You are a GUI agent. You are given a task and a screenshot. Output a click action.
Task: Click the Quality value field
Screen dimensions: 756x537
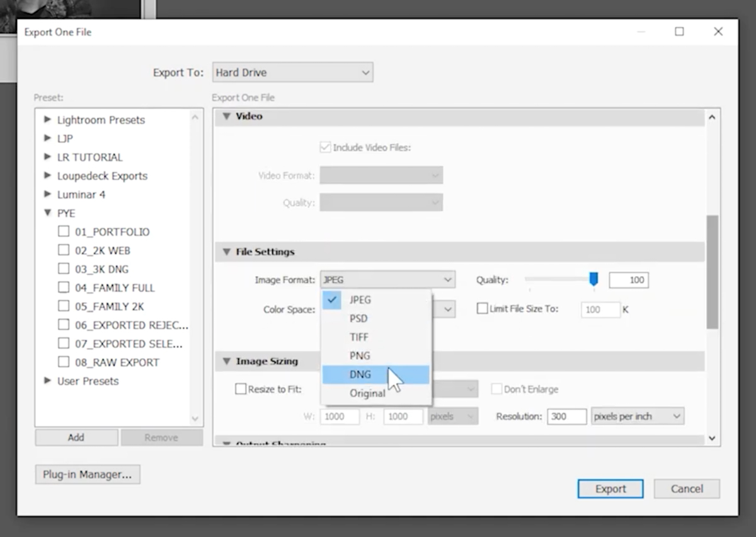pyautogui.click(x=629, y=280)
